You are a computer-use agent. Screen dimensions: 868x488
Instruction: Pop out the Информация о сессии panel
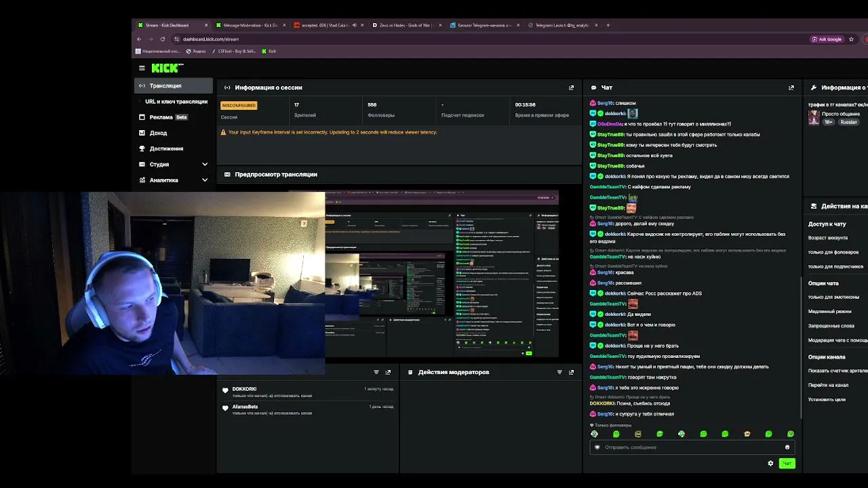coord(571,87)
